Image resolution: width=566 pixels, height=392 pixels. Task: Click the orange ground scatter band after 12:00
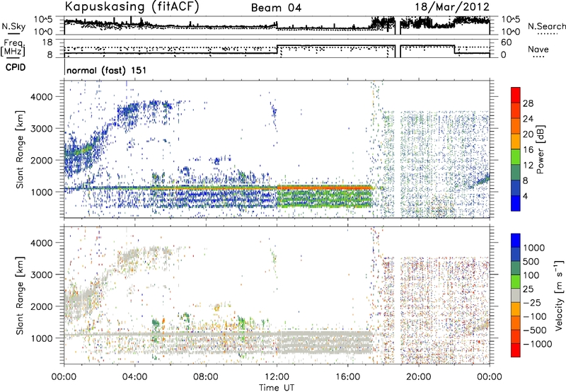324,188
